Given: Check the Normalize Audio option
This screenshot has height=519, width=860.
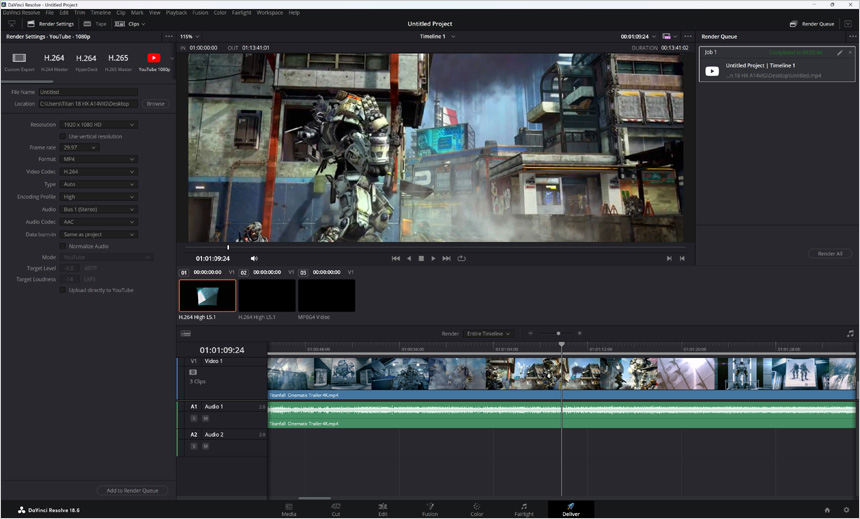Looking at the screenshot, I should (x=63, y=246).
